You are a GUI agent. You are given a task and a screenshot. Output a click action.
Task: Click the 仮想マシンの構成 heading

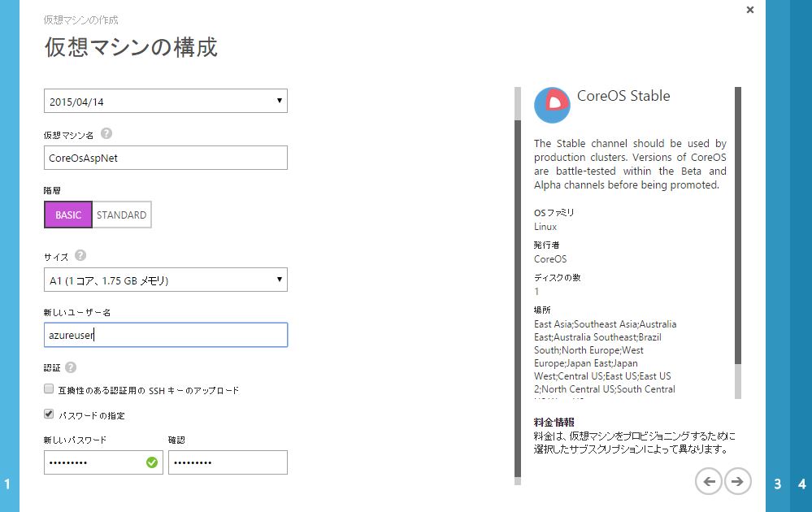[131, 47]
